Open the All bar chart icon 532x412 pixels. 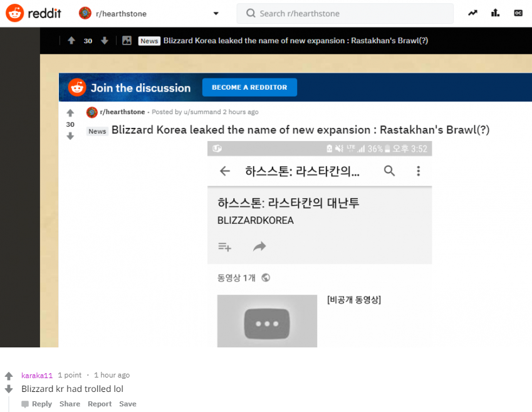(x=496, y=13)
